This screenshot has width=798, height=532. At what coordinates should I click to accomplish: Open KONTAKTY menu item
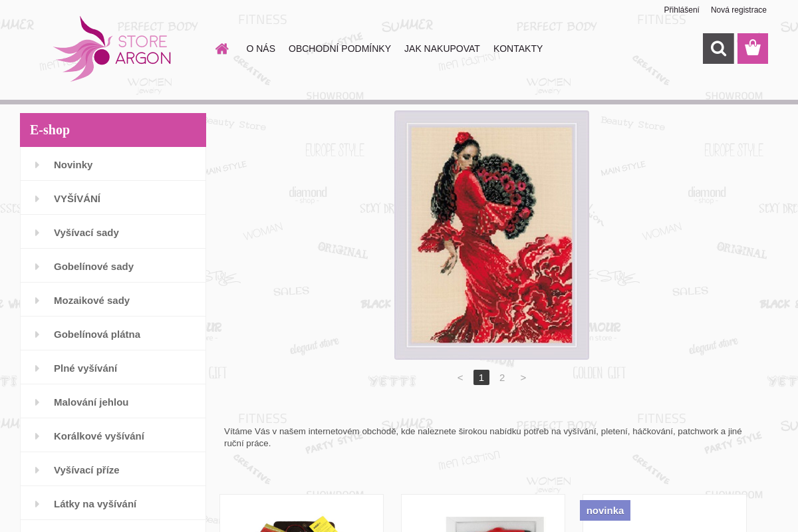pos(518,49)
